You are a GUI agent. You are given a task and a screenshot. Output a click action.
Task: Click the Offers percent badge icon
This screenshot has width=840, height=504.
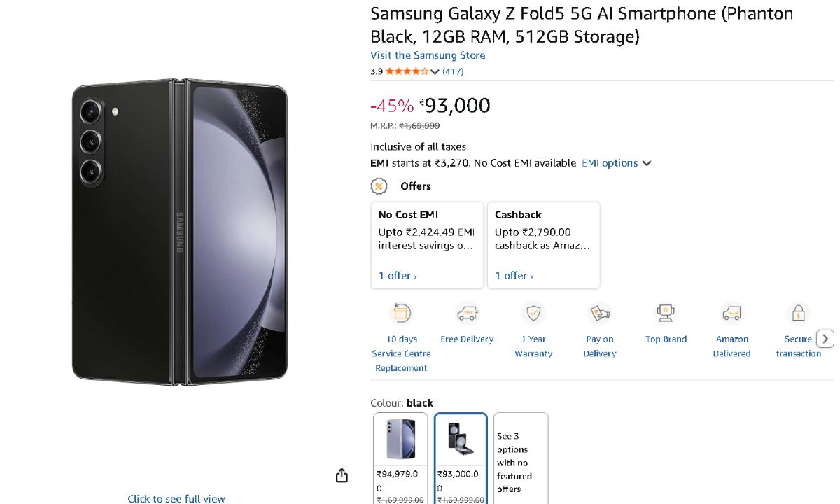[x=379, y=186]
